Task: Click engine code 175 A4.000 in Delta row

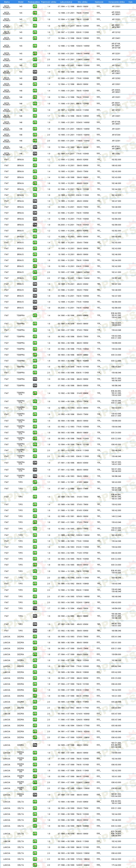Action: pyautogui.click(x=116, y=865)
